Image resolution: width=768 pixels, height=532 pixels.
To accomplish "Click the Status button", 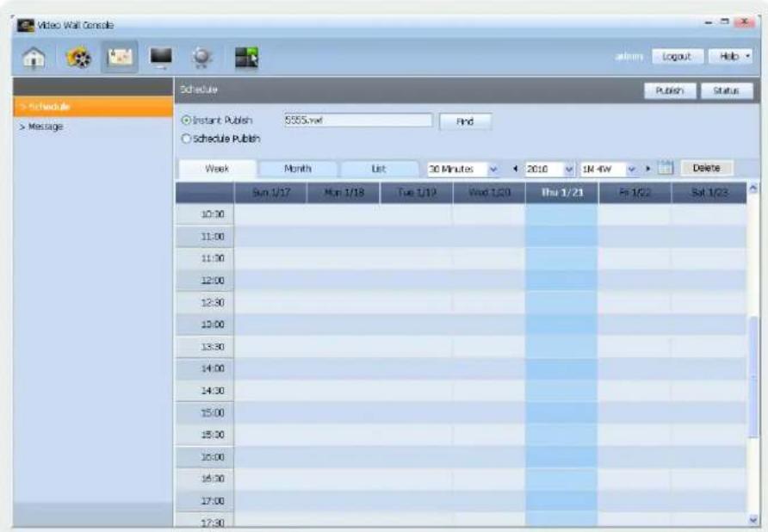I will tap(727, 90).
